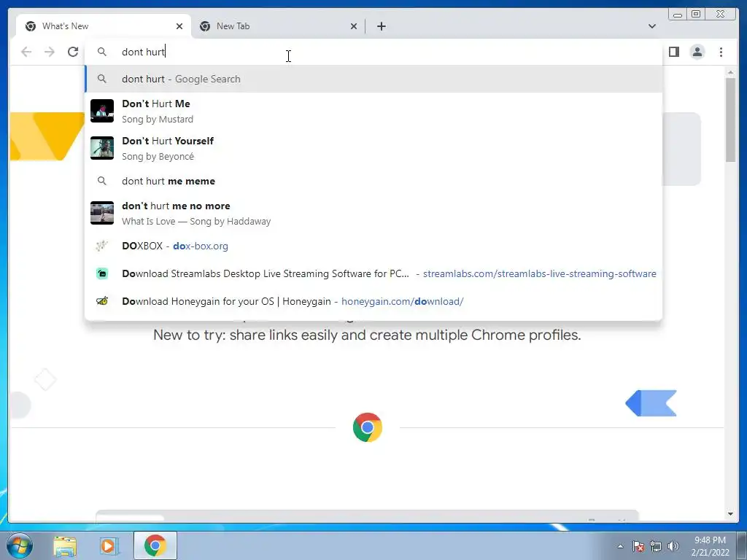Click the DOXBOX favicon
Screen dimensions: 747x560
[x=101, y=246]
